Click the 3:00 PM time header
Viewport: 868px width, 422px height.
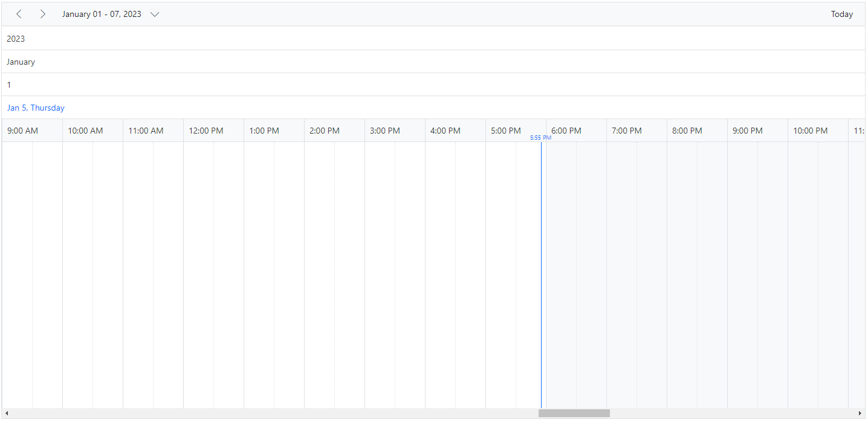[x=395, y=131]
